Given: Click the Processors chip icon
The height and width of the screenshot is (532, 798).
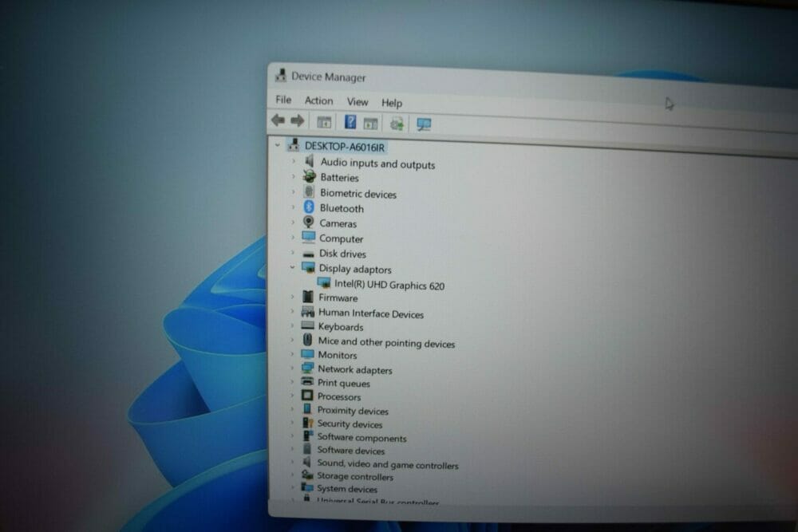Looking at the screenshot, I should click(307, 395).
